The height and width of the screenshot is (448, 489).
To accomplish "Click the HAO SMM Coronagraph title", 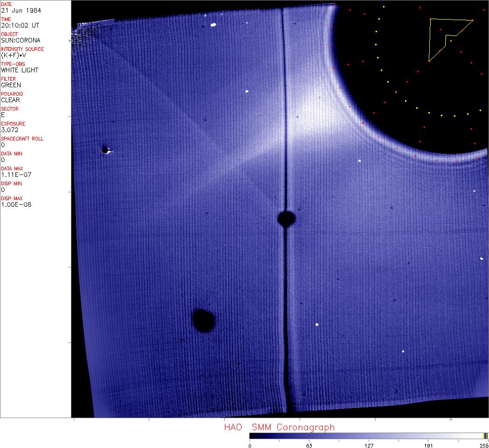I will (279, 427).
